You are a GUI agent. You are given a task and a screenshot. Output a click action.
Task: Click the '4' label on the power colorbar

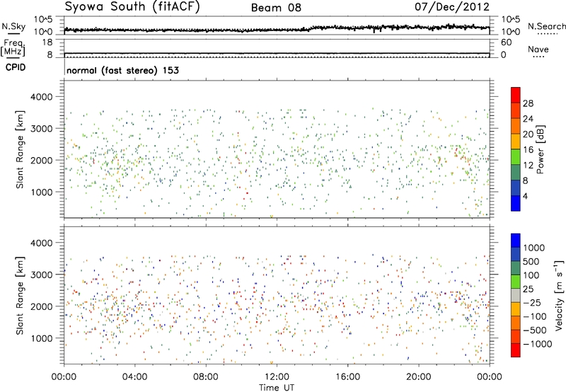[x=525, y=196]
